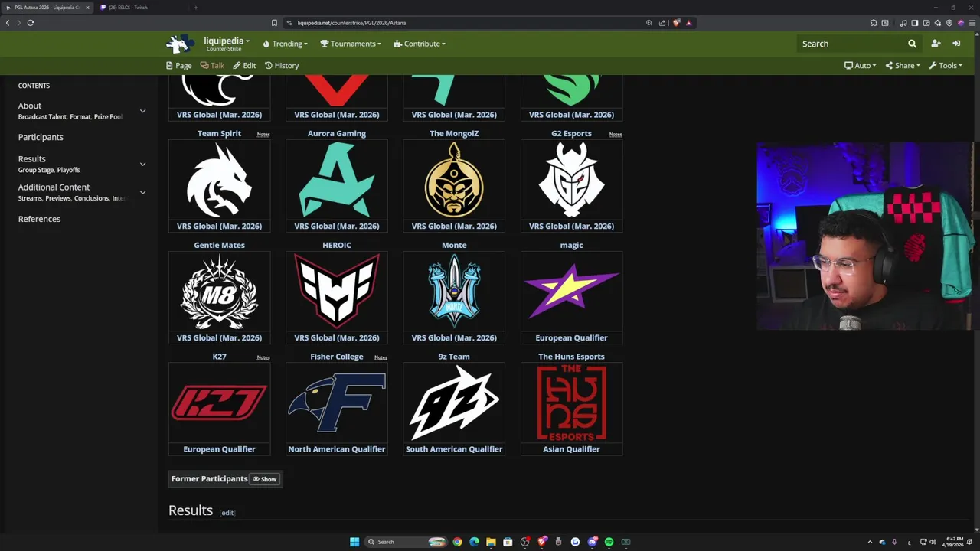The height and width of the screenshot is (551, 980).
Task: Click the Fisher College logo
Action: click(x=337, y=403)
